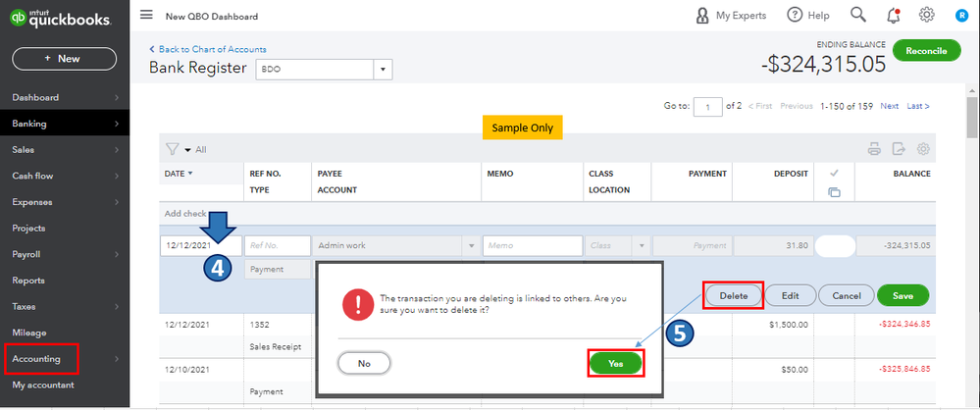Click the -$324,346.85 balance value
Image resolution: width=980 pixels, height=410 pixels.
[904, 325]
